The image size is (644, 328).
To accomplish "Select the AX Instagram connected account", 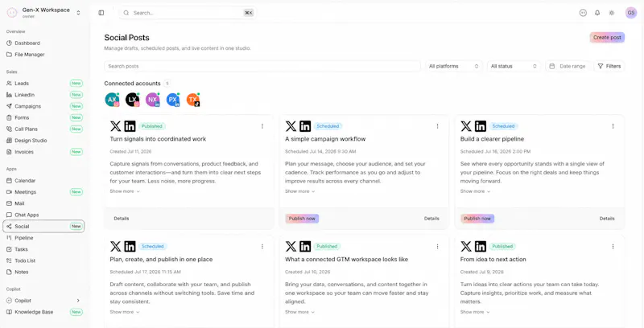I will pyautogui.click(x=112, y=100).
